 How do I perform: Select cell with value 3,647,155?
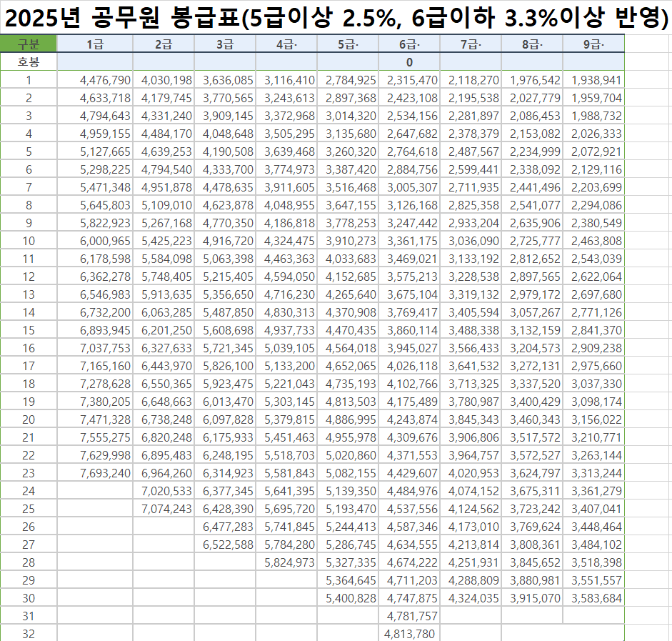(x=348, y=205)
